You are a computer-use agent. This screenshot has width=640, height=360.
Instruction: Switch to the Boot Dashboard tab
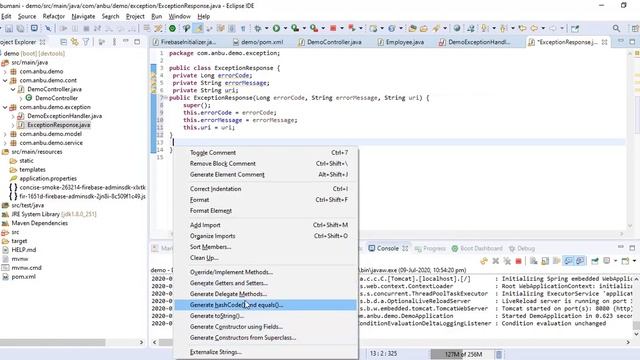click(x=477, y=248)
